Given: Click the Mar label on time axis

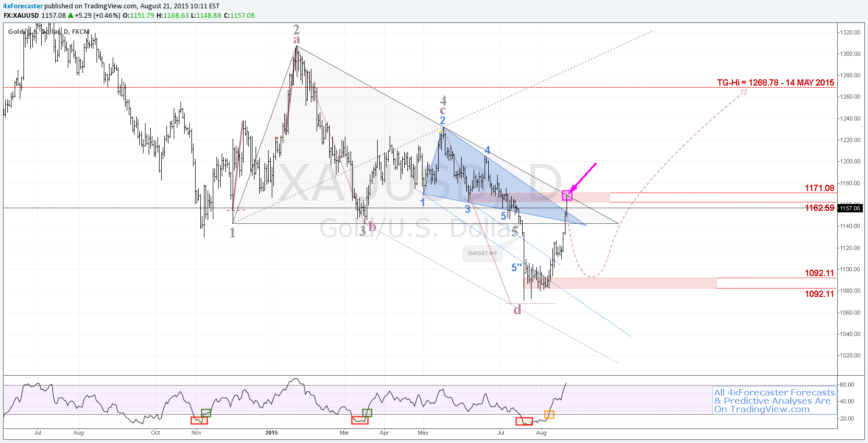Looking at the screenshot, I should pyautogui.click(x=344, y=433).
